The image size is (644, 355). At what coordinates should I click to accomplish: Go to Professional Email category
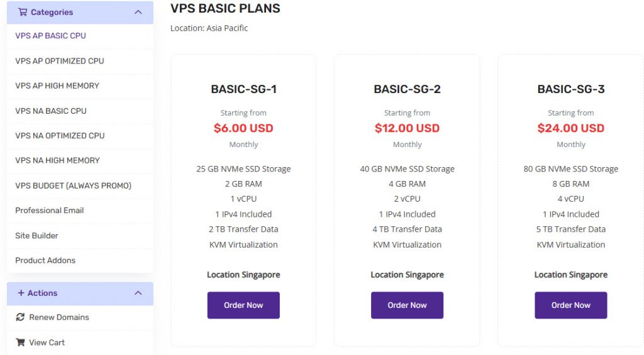tap(49, 210)
